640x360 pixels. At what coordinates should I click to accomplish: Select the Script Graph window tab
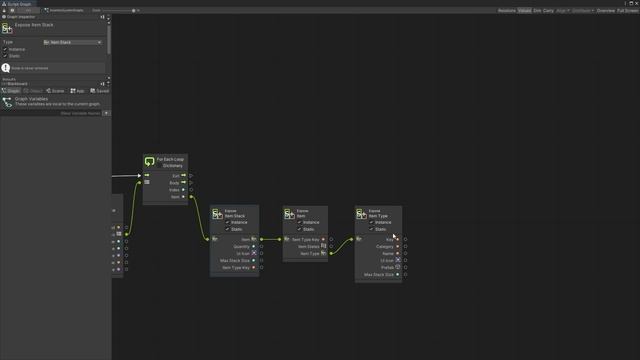click(x=17, y=4)
